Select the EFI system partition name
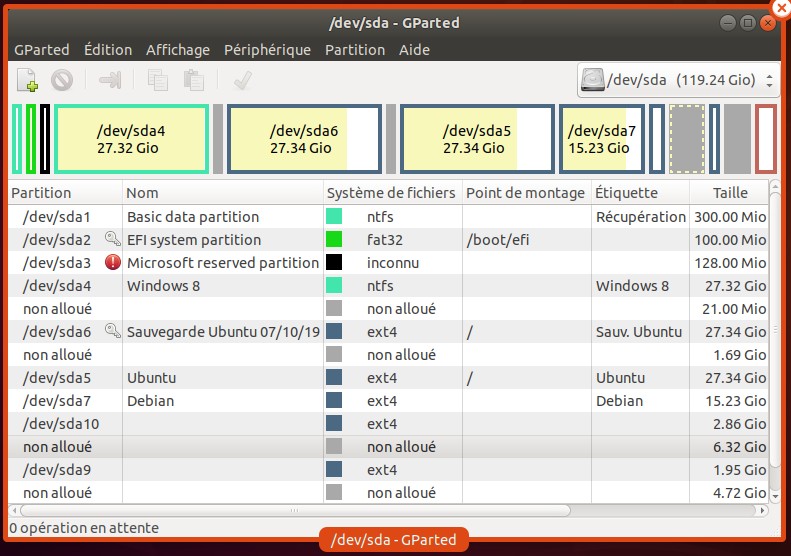The width and height of the screenshot is (791, 556). coord(194,240)
